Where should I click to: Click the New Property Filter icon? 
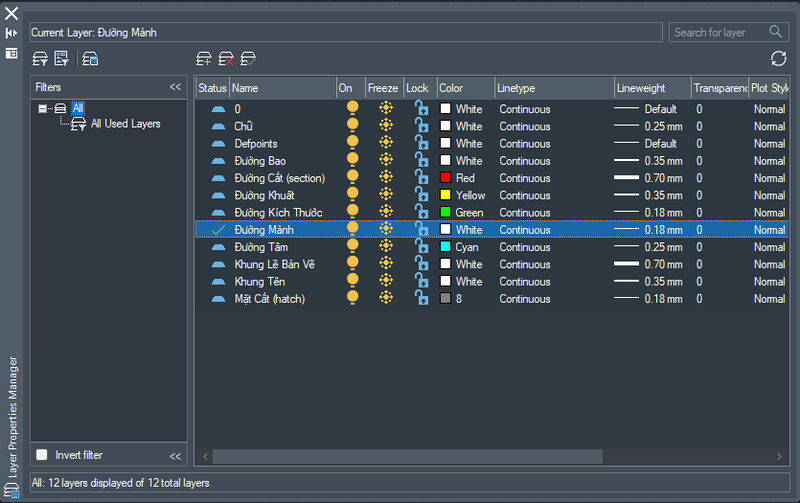click(x=40, y=59)
